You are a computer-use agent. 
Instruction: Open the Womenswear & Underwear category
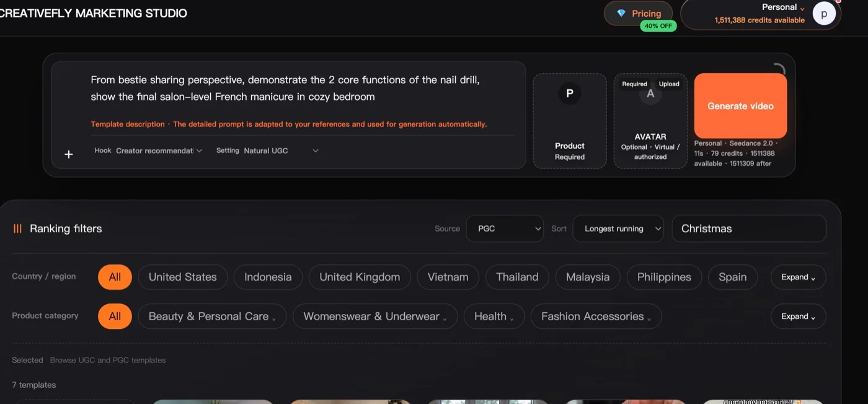tap(375, 316)
